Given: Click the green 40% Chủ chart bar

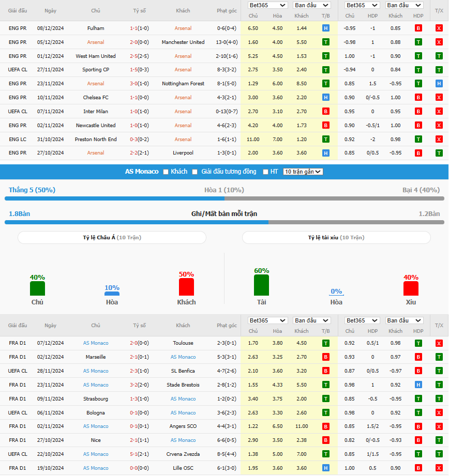Looking at the screenshot, I should tap(37, 288).
